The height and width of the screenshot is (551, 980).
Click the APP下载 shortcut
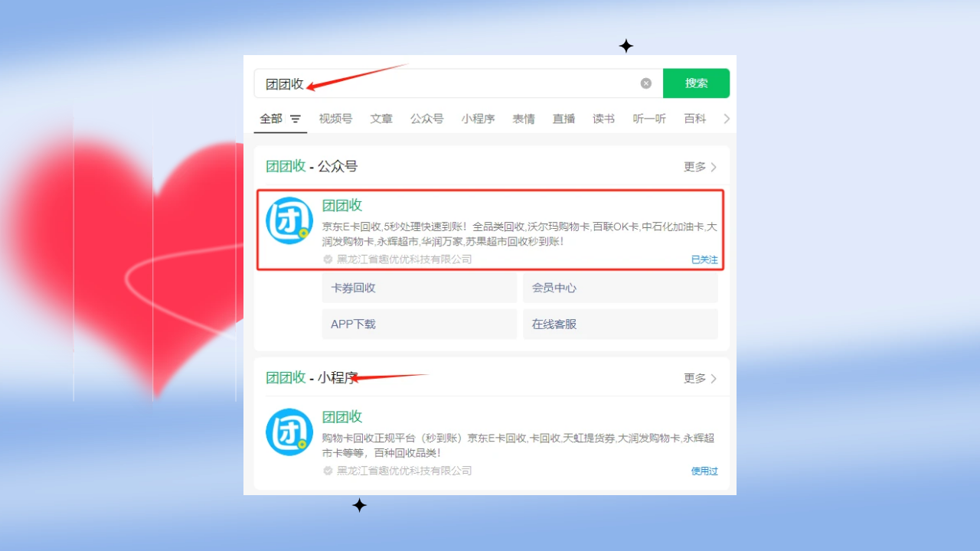pyautogui.click(x=419, y=324)
